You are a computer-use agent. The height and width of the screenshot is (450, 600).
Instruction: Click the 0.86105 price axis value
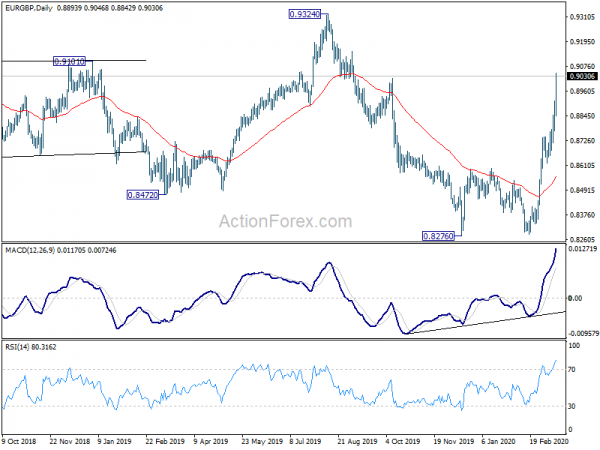tap(582, 165)
